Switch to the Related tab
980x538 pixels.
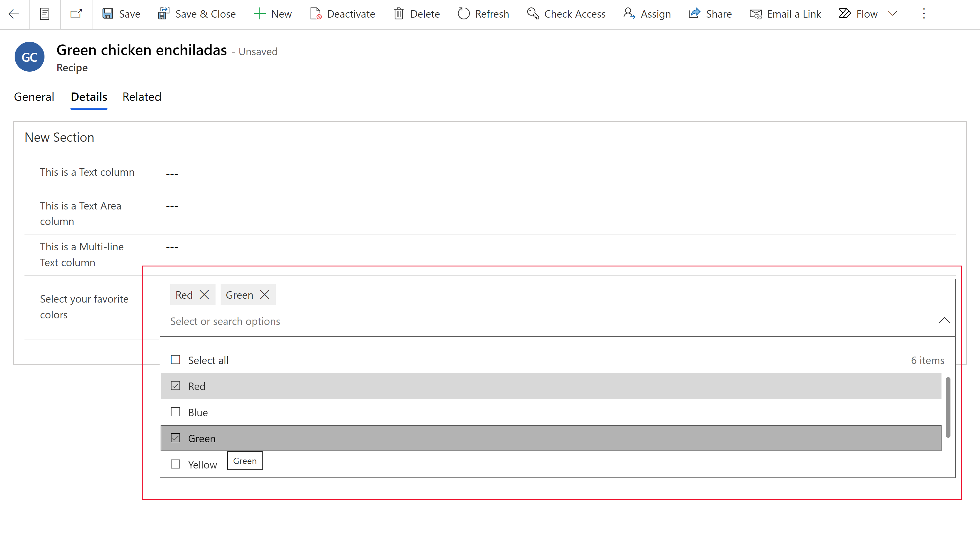tap(141, 96)
